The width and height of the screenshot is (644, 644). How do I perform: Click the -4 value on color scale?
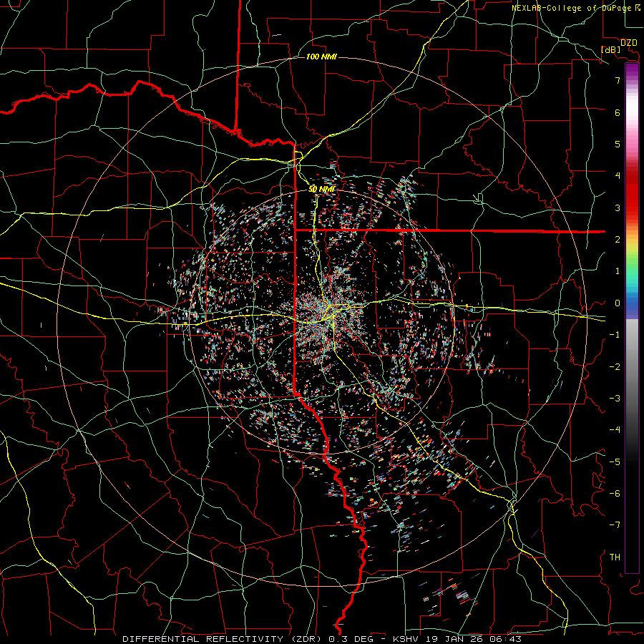click(x=615, y=430)
